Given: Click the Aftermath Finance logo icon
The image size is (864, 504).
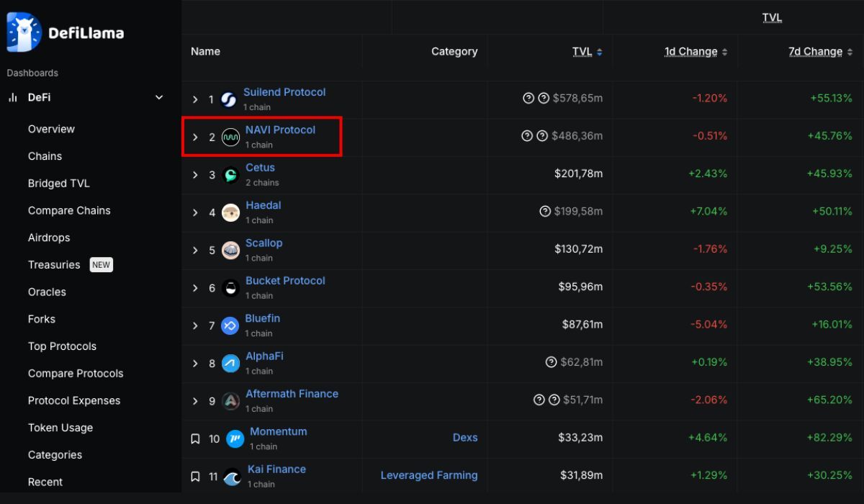Looking at the screenshot, I should (x=230, y=401).
